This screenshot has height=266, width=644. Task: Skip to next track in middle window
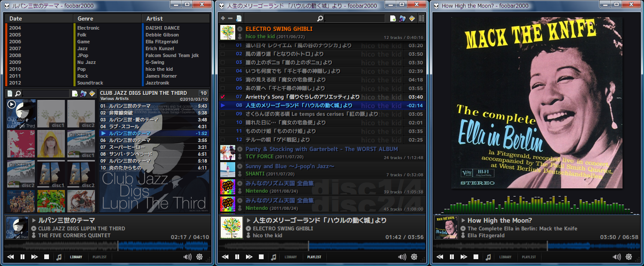click(249, 257)
